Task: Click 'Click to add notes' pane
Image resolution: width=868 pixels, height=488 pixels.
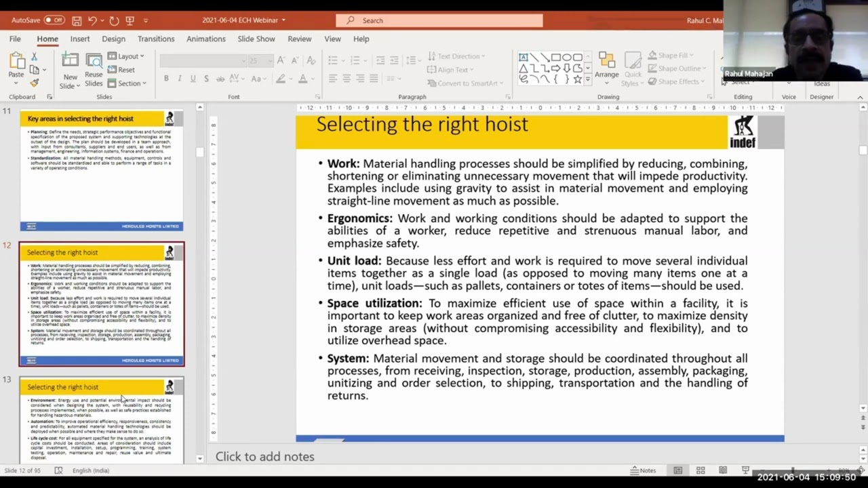Action: click(x=265, y=456)
